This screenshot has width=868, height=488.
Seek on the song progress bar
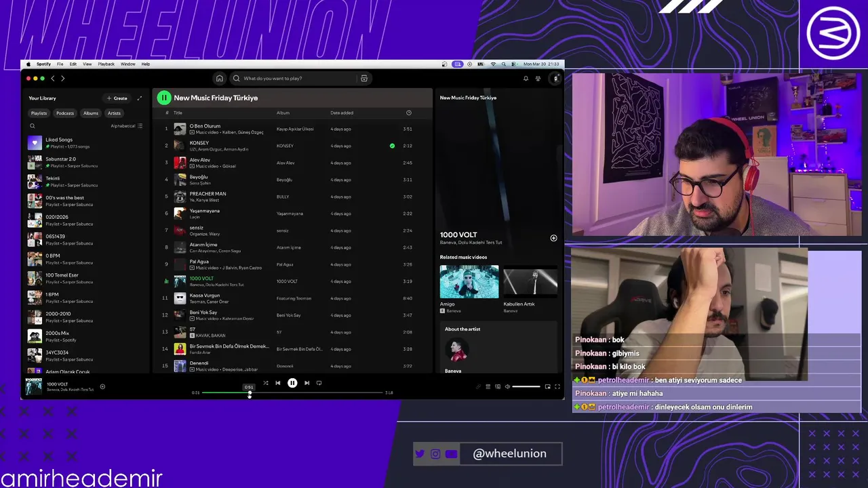click(292, 392)
